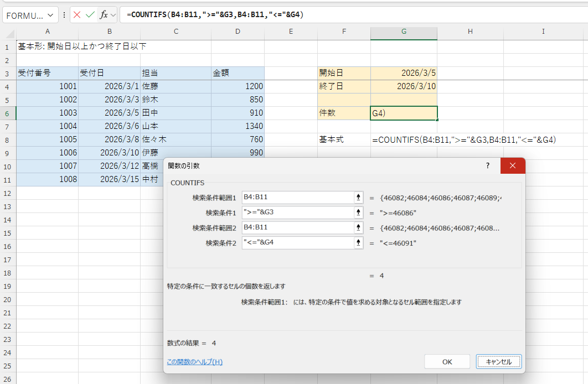Click inside the formula bar
588x384 pixels.
tap(332, 15)
